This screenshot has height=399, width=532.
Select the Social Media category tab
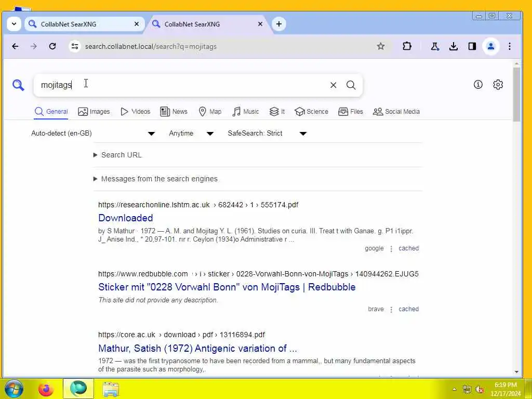tap(396, 112)
